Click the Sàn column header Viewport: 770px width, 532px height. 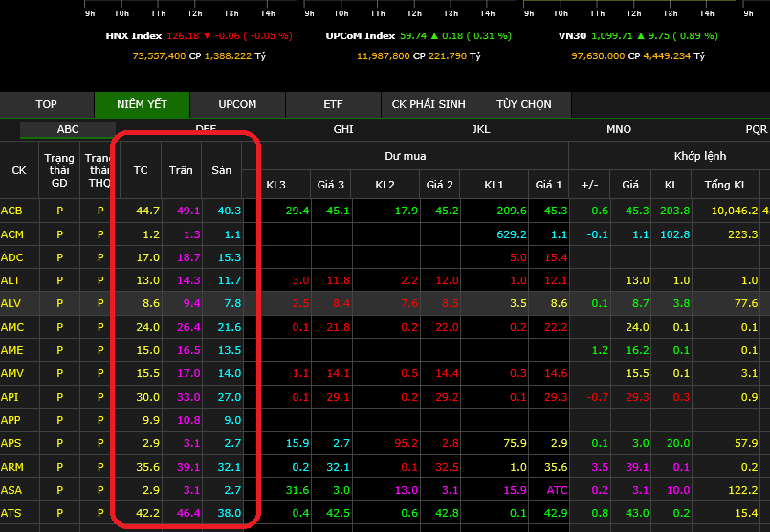coord(222,170)
